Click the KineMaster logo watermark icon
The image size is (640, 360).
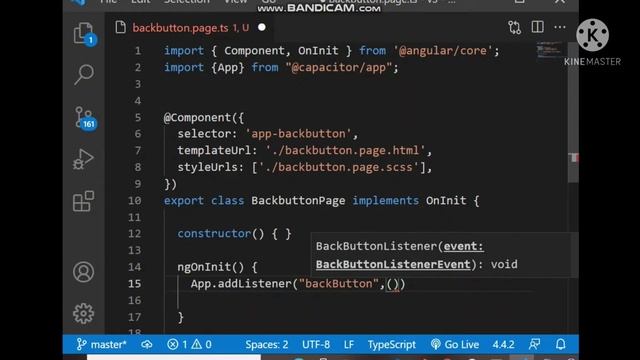[592, 35]
